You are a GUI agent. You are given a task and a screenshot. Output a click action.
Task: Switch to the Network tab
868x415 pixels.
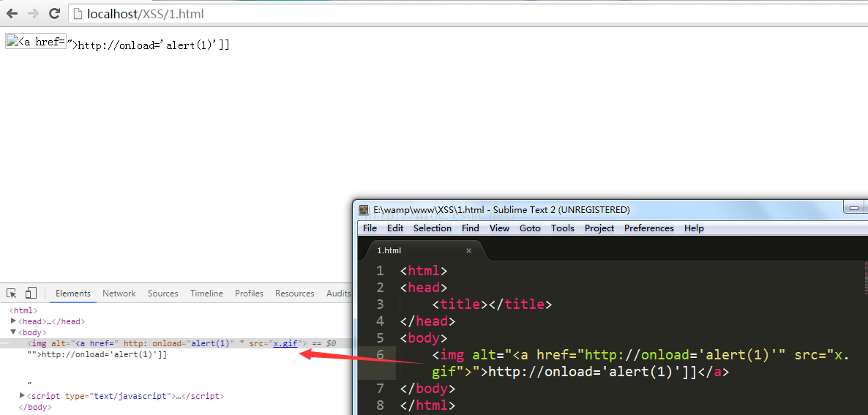[x=119, y=294]
